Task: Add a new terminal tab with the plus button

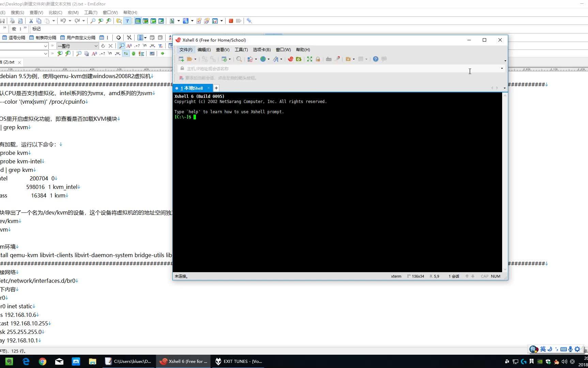Action: click(216, 88)
